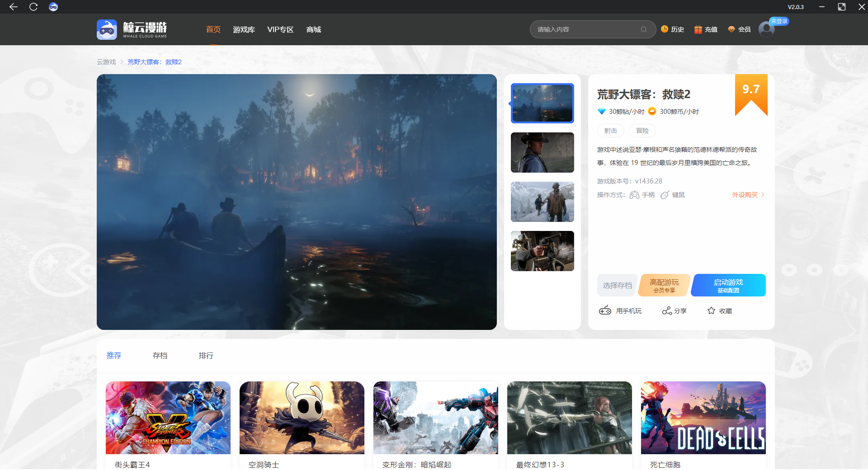Open the VIP专区 nav tab
This screenshot has height=470, width=868.
[280, 29]
